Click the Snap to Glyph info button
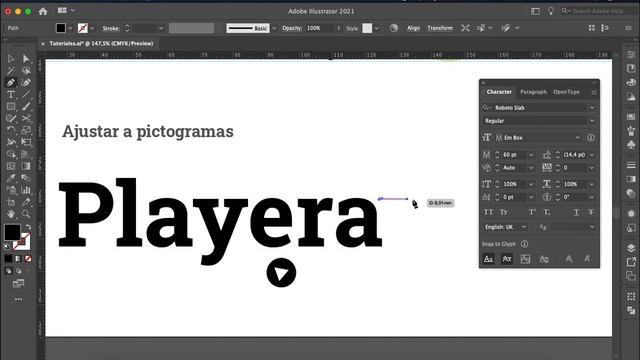The width and height of the screenshot is (640, 360). pyautogui.click(x=524, y=244)
